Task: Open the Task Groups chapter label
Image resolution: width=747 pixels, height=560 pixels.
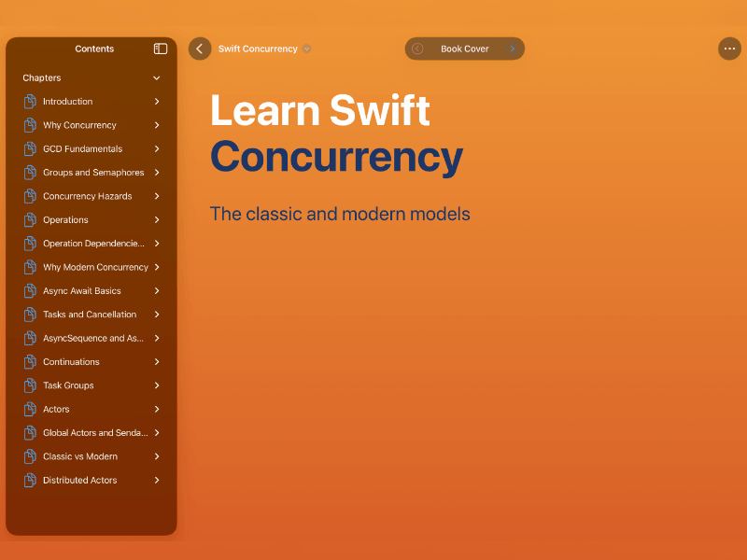Action: [x=68, y=385]
